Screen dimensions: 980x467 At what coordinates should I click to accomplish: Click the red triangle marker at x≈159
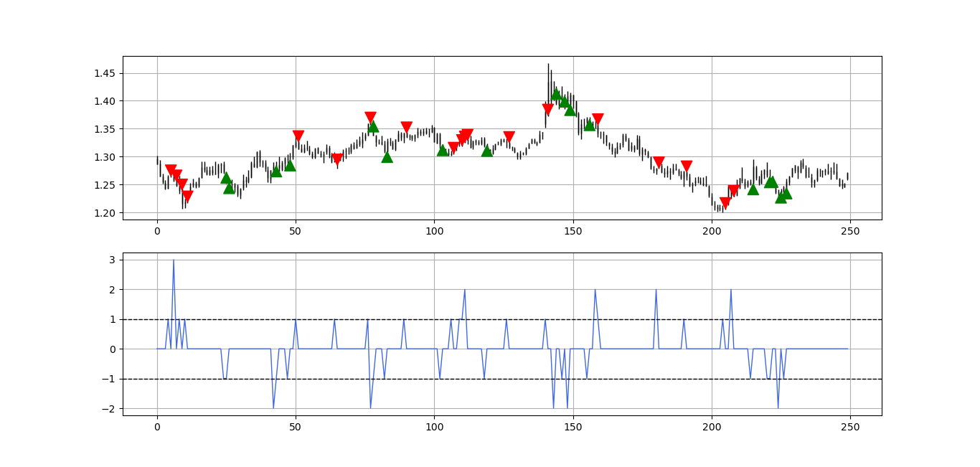[598, 119]
